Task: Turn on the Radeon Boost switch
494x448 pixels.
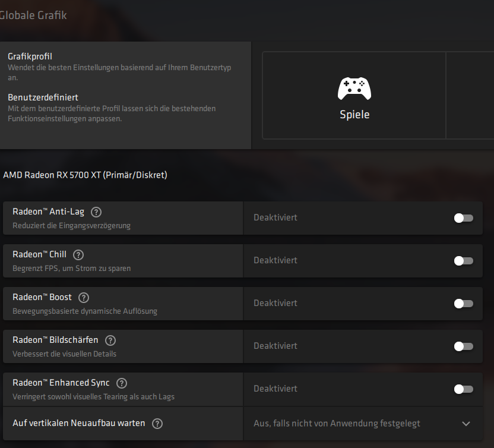Action: coord(464,304)
